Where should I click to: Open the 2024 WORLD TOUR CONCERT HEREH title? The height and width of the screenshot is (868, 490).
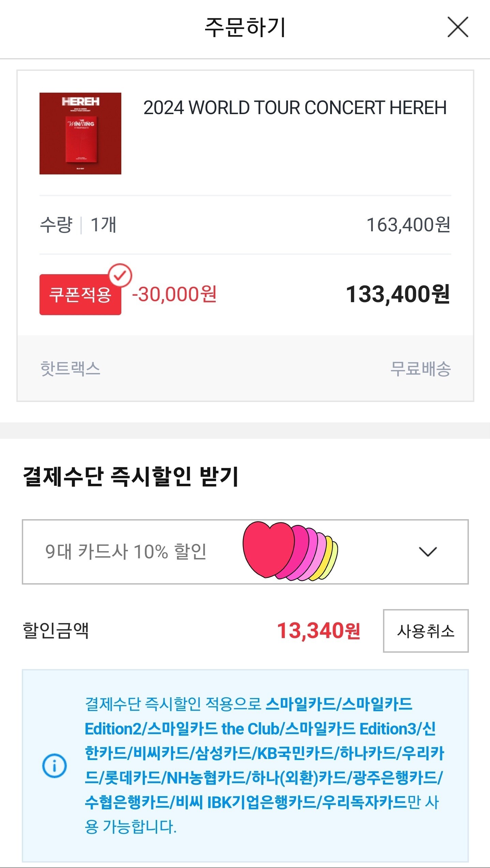tap(295, 108)
